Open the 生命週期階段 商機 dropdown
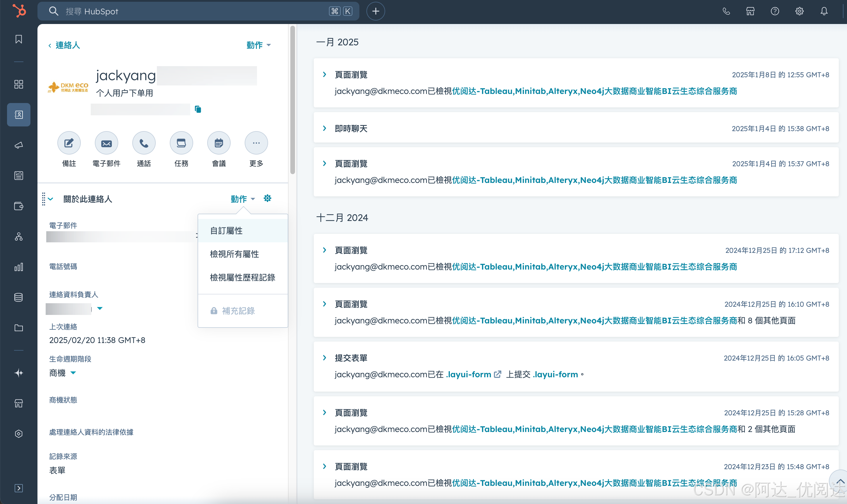847x504 pixels. click(x=73, y=373)
